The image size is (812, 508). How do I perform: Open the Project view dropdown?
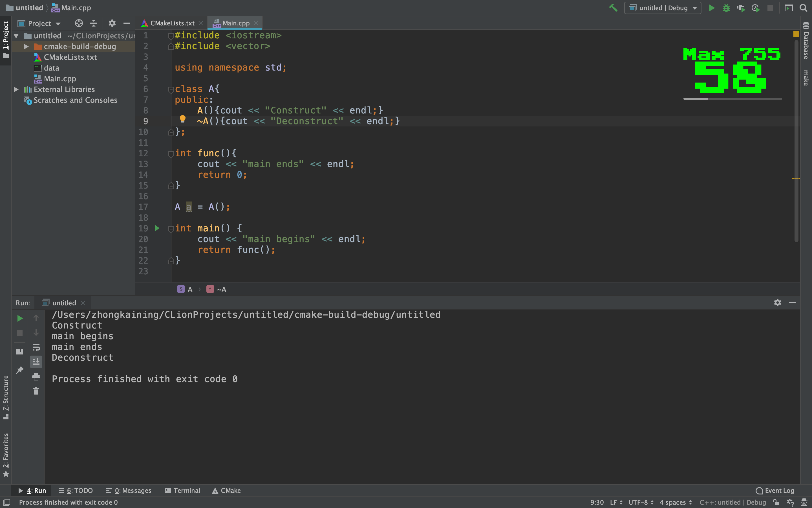click(39, 23)
